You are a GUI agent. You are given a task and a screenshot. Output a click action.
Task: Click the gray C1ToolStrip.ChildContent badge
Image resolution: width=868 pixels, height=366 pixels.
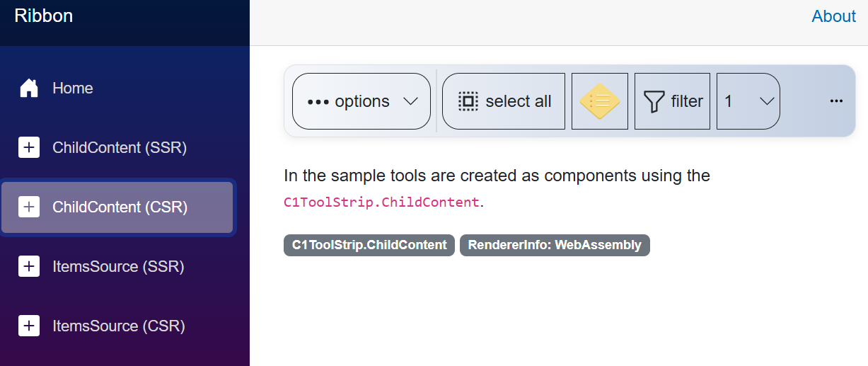point(369,245)
